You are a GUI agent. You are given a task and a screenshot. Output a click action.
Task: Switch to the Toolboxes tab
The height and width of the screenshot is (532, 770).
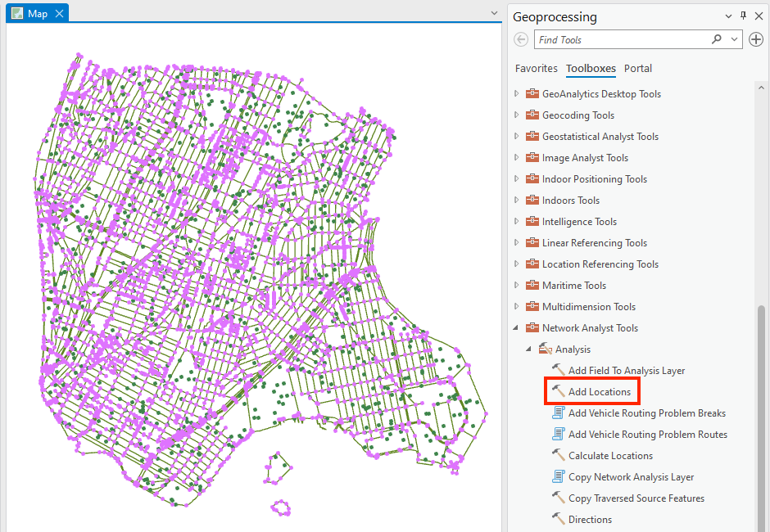(591, 68)
